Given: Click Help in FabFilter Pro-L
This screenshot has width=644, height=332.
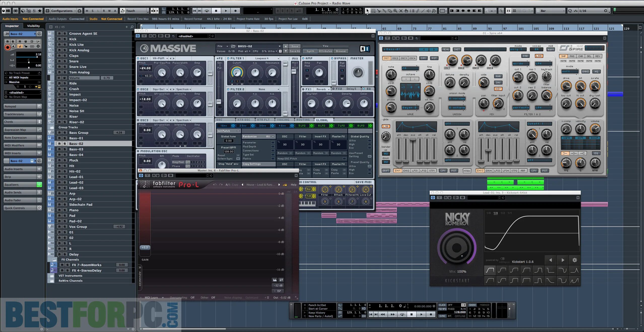Looking at the screenshot, I should 293,185.
